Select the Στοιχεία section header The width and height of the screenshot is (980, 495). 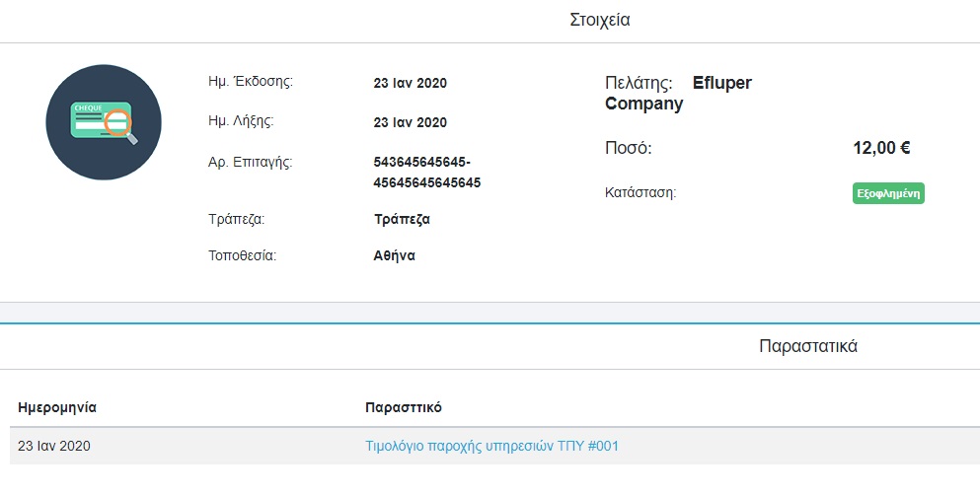coord(599,20)
